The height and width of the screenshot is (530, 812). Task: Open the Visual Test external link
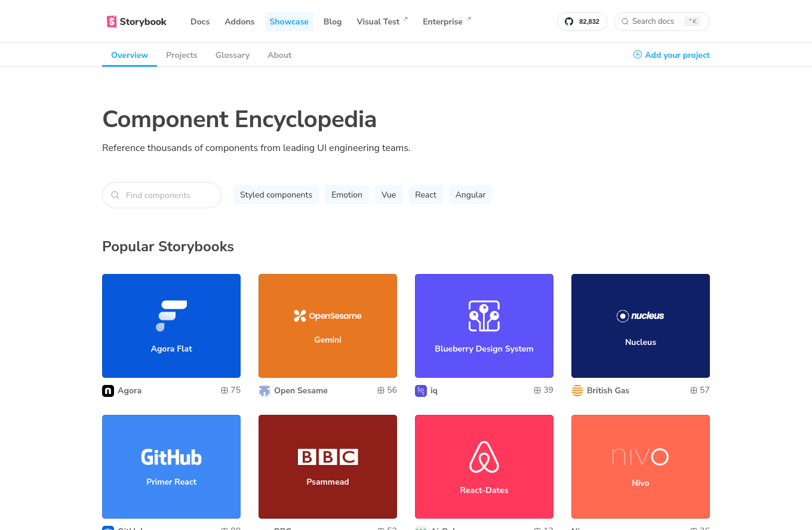(382, 21)
